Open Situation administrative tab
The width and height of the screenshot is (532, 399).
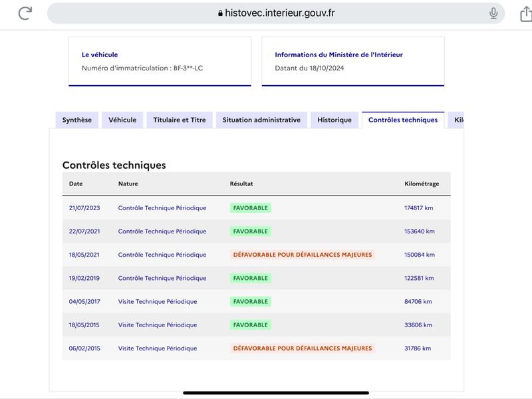click(261, 120)
